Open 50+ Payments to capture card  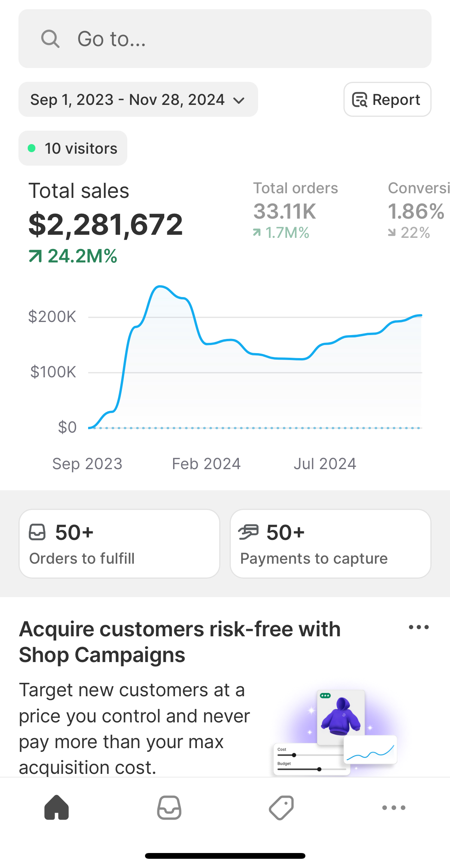point(330,543)
